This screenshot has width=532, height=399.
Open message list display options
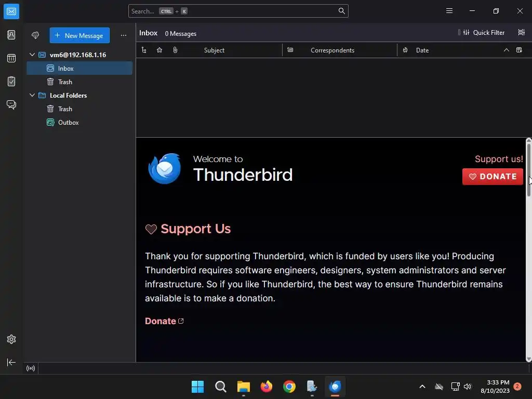coord(522,33)
